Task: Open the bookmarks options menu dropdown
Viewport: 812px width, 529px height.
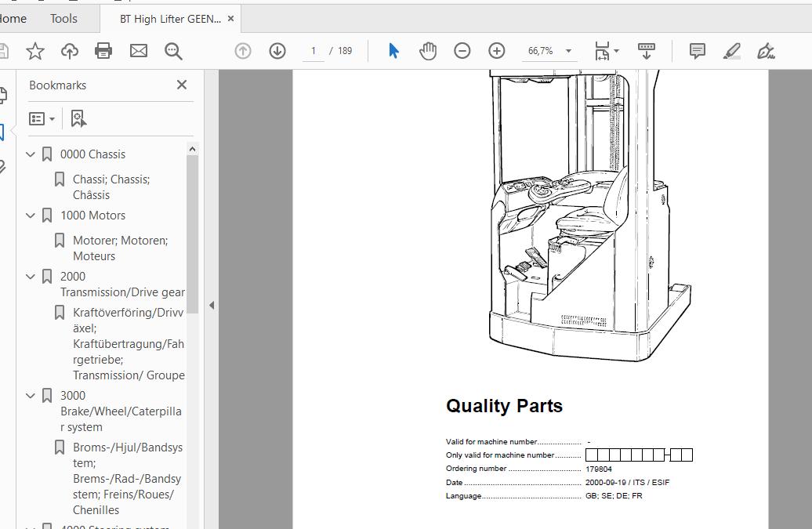Action: point(42,119)
